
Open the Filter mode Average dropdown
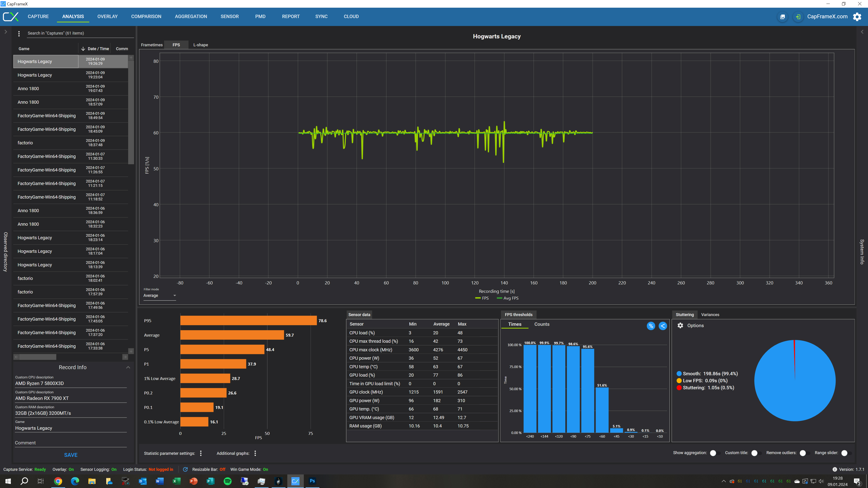[159, 295]
